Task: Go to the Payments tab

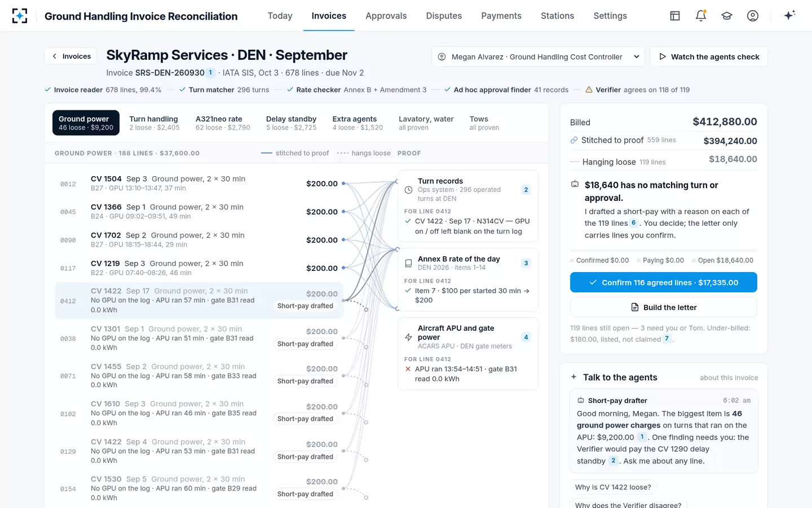Action: pyautogui.click(x=501, y=16)
